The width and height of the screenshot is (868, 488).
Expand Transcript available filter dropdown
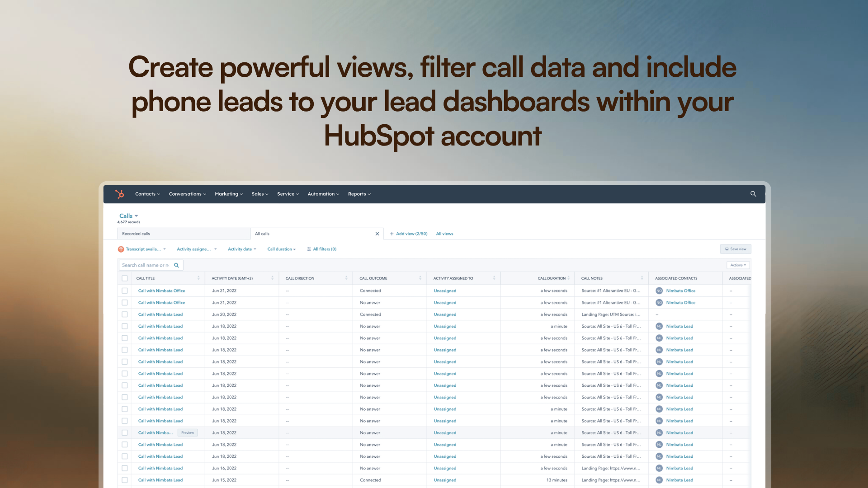pos(146,249)
